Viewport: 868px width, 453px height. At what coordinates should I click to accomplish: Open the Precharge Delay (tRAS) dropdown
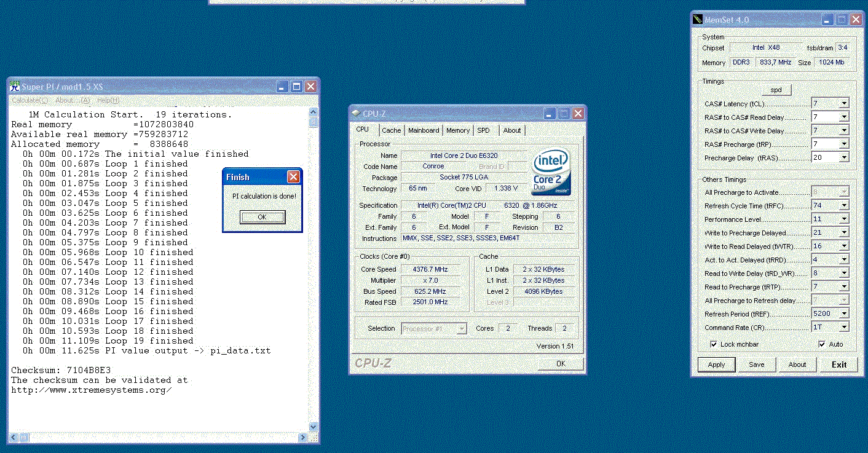point(844,157)
